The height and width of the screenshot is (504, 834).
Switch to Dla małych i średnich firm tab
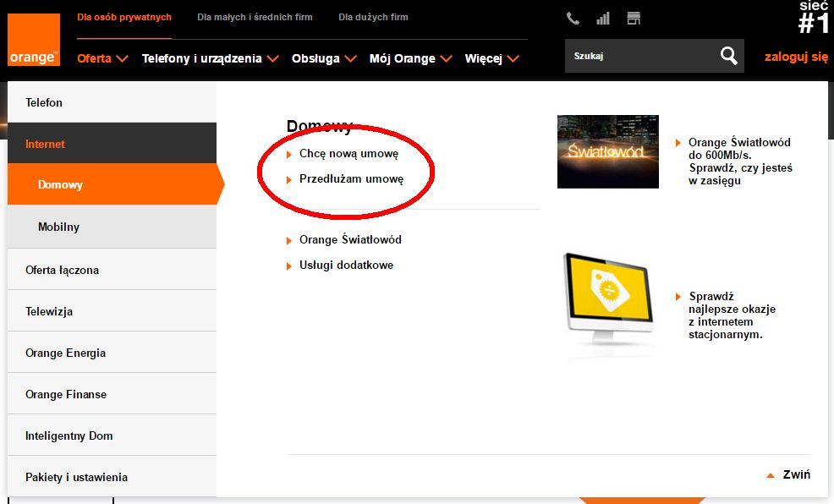tap(255, 17)
